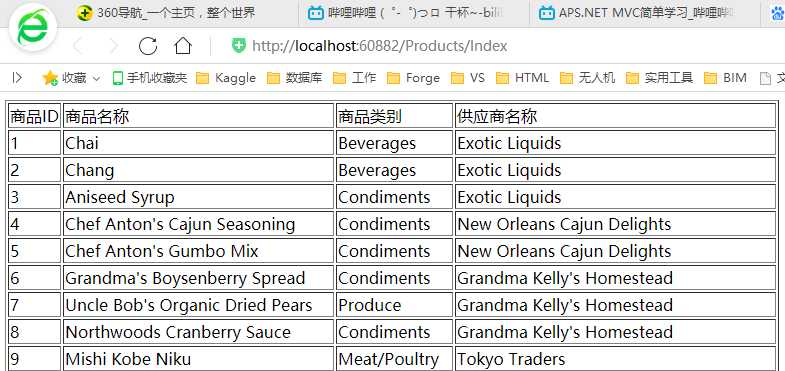Switch to the 哔哩哔哩 干杯 tab
785x371 pixels.
coord(414,13)
